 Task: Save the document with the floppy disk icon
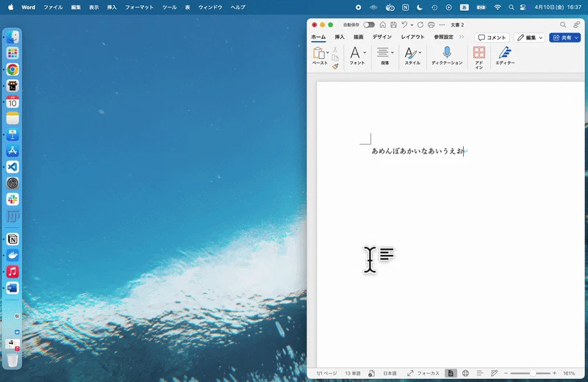point(393,25)
